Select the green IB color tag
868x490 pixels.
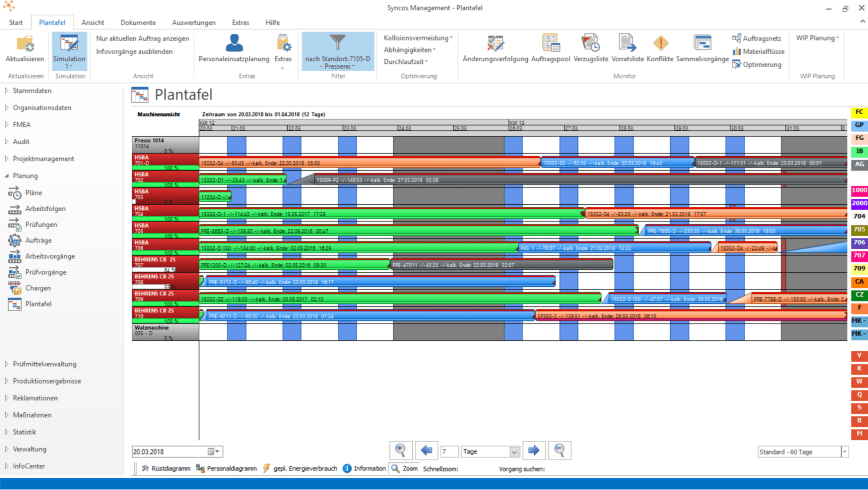point(859,151)
